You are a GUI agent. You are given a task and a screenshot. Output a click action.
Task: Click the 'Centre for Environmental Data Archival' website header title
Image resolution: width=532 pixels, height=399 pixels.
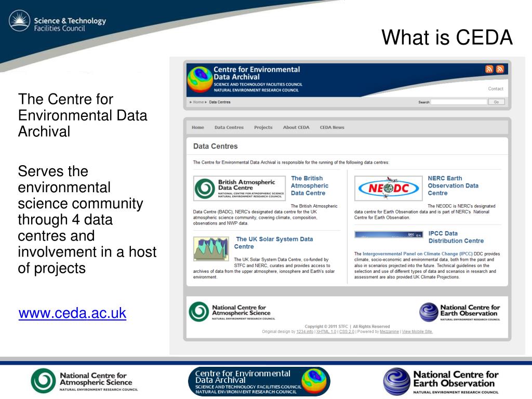[257, 73]
